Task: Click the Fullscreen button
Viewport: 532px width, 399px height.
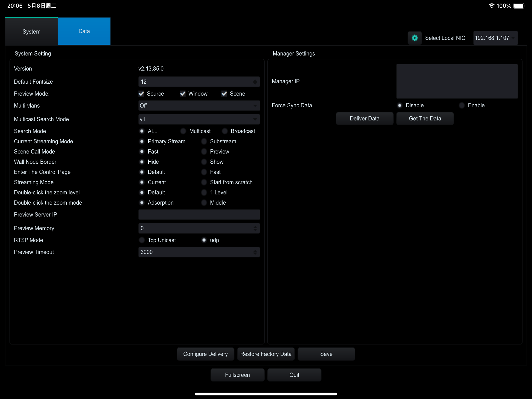Action: click(x=237, y=375)
